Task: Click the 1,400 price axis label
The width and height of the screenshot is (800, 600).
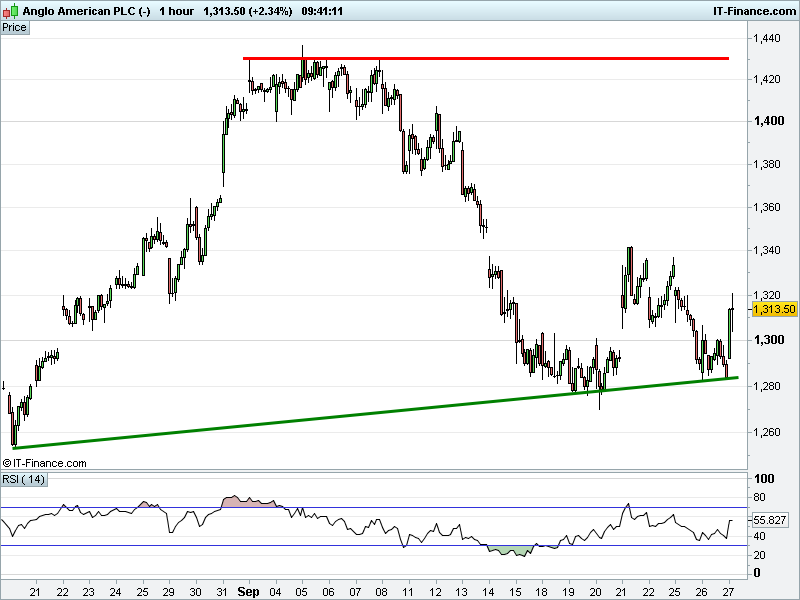Action: coord(769,121)
